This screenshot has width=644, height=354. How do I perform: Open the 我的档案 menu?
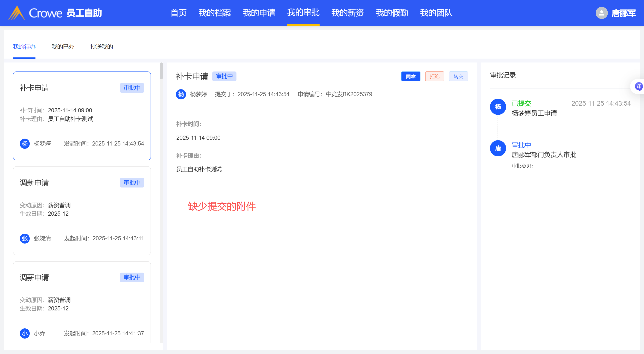click(x=215, y=13)
